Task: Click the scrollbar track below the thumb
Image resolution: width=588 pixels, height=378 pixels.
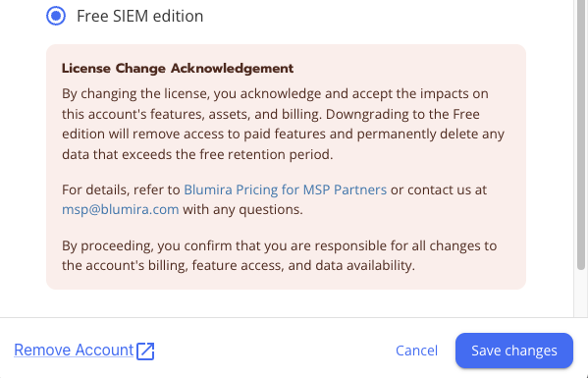Action: [x=581, y=294]
